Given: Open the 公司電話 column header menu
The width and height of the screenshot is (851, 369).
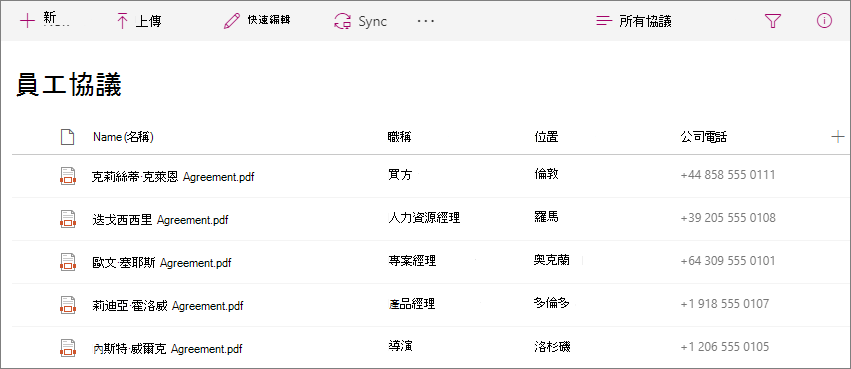Looking at the screenshot, I should [x=703, y=137].
